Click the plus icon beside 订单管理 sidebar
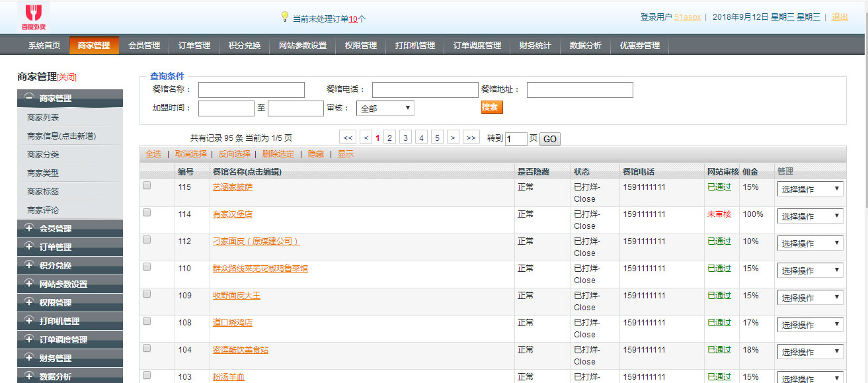Screen dimensions: 868x383 click(x=28, y=247)
